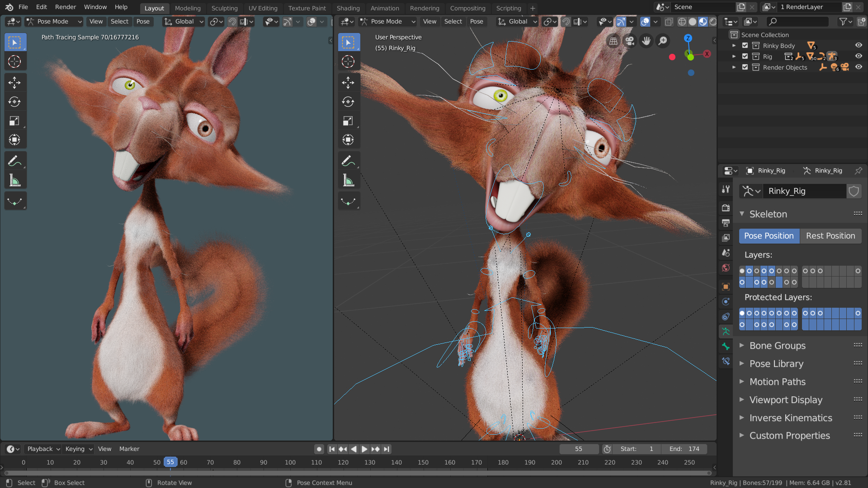Activate the Annotate pencil tool in left viewport
The width and height of the screenshot is (868, 488).
(x=14, y=161)
